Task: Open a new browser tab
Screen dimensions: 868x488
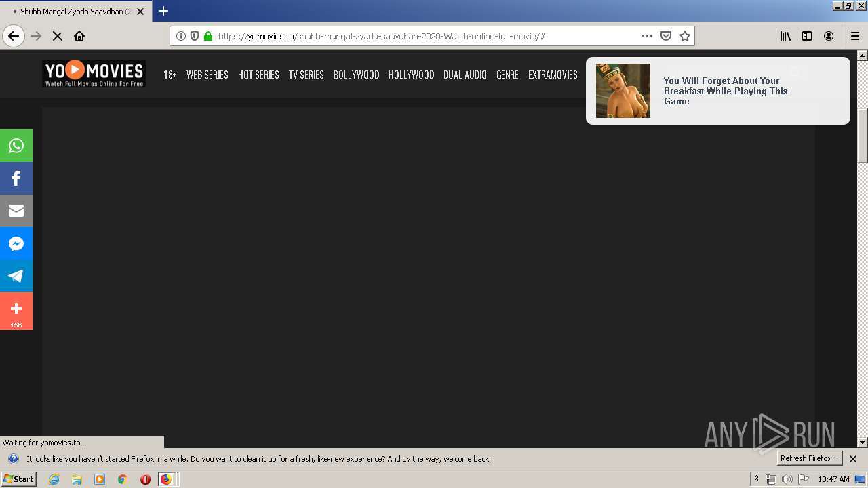Action: click(163, 11)
